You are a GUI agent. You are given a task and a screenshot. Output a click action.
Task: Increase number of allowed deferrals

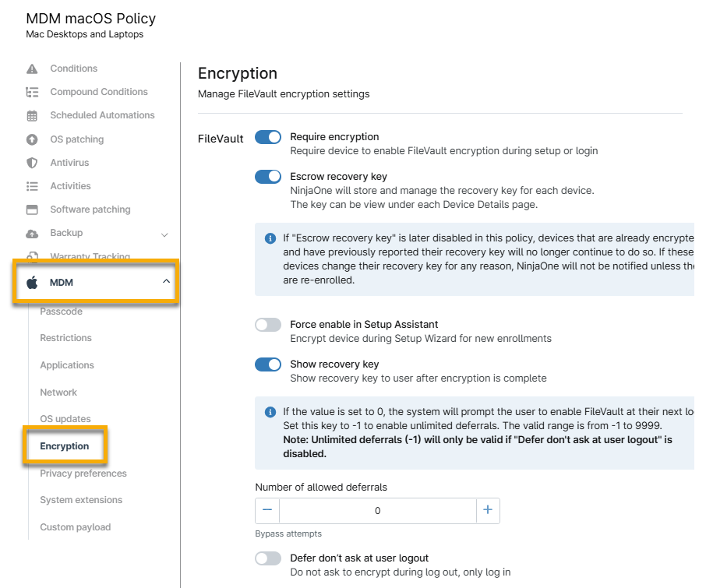pos(488,510)
